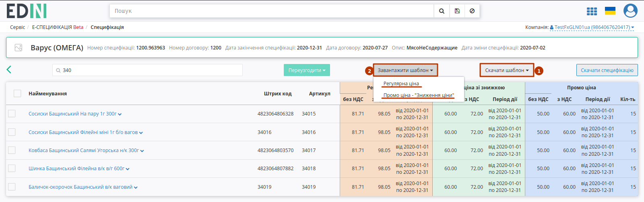Image resolution: width=644 pixels, height=202 pixels.
Task: Open the Переузгодити dropdown button
Action: [x=307, y=70]
